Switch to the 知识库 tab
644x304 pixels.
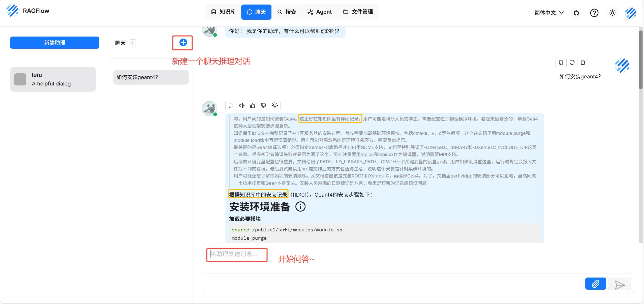pos(223,12)
